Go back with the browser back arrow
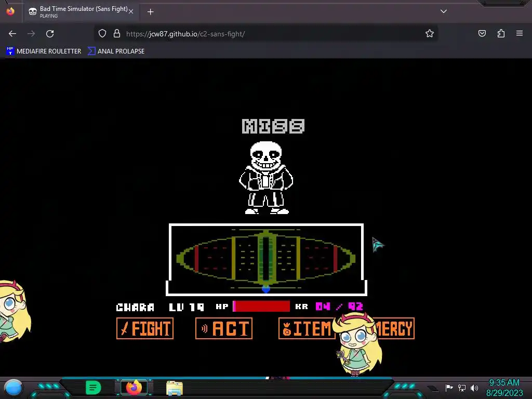The height and width of the screenshot is (399, 532). [x=12, y=34]
